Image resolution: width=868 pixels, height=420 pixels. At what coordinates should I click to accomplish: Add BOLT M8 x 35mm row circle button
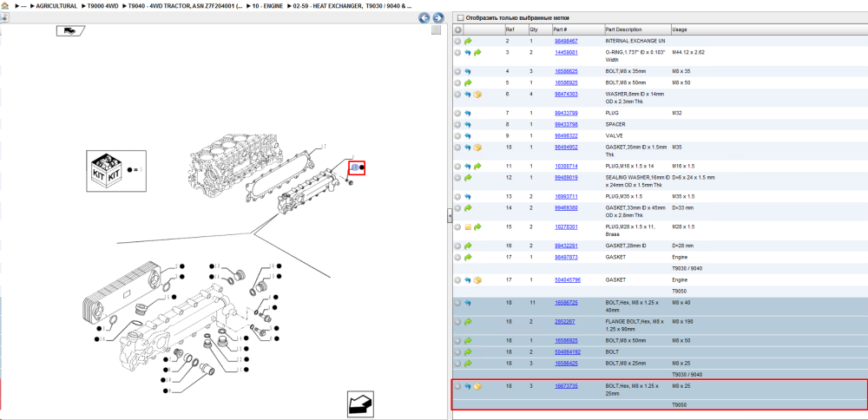point(457,71)
